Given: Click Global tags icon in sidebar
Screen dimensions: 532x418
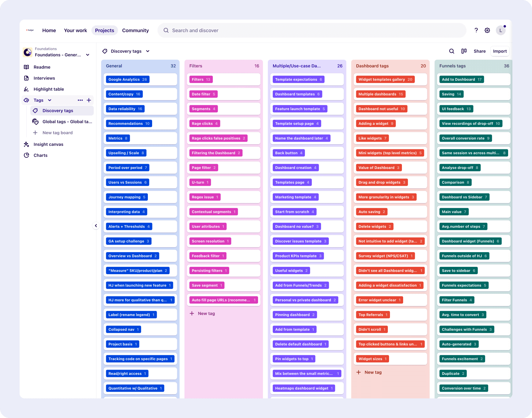Looking at the screenshot, I should click(x=35, y=121).
